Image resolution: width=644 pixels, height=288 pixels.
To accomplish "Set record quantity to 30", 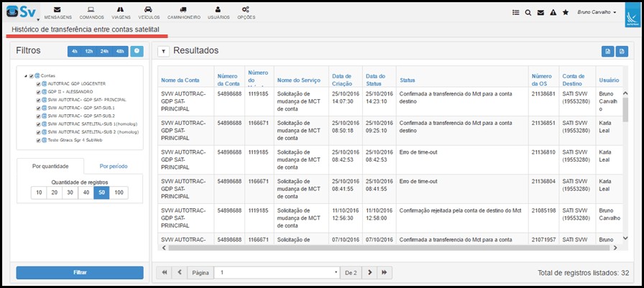I will 70,192.
